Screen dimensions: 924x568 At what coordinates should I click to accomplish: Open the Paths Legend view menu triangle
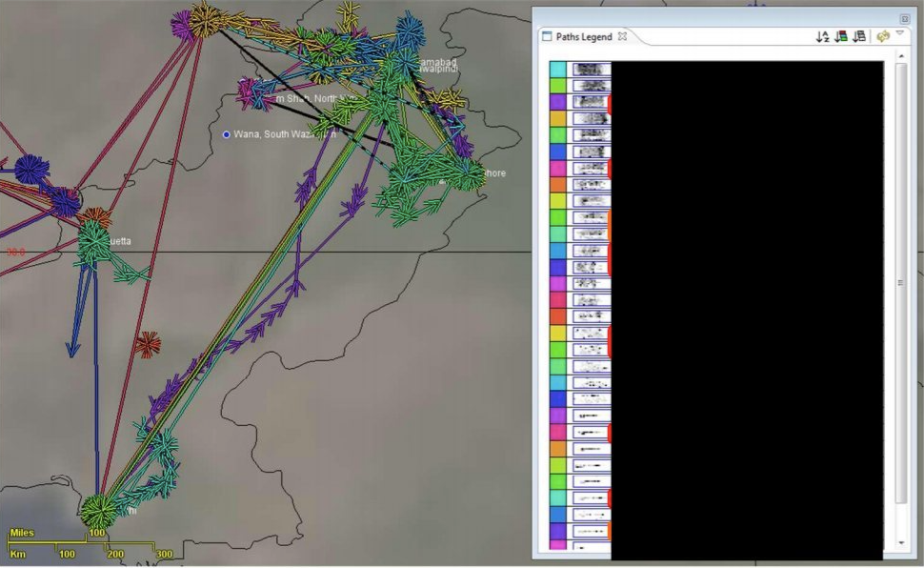[x=900, y=33]
